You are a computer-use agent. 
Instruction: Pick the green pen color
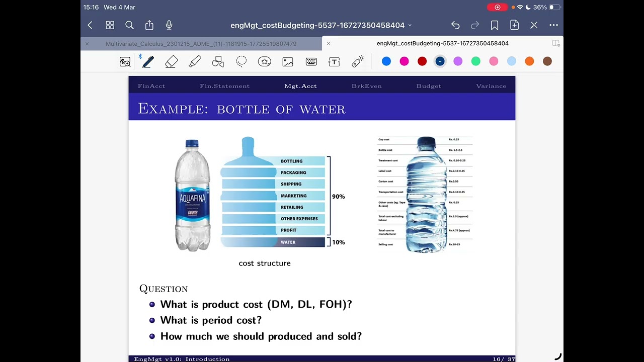[x=475, y=61]
